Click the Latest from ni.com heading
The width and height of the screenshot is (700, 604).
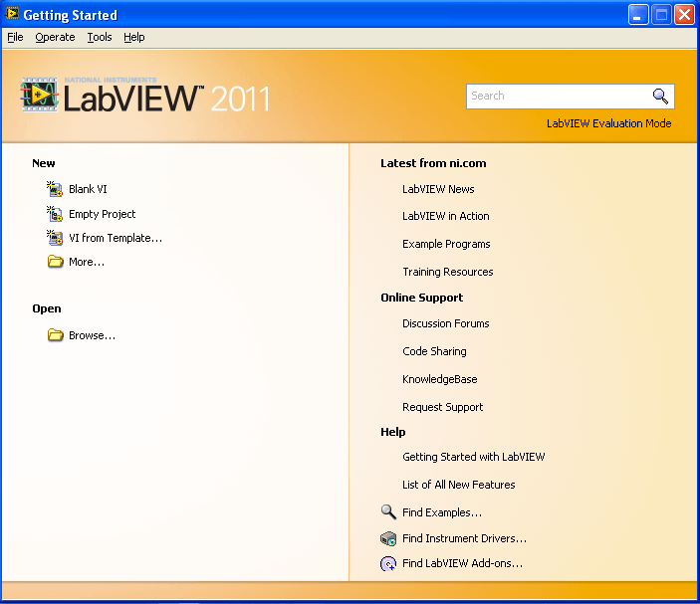coord(433,163)
